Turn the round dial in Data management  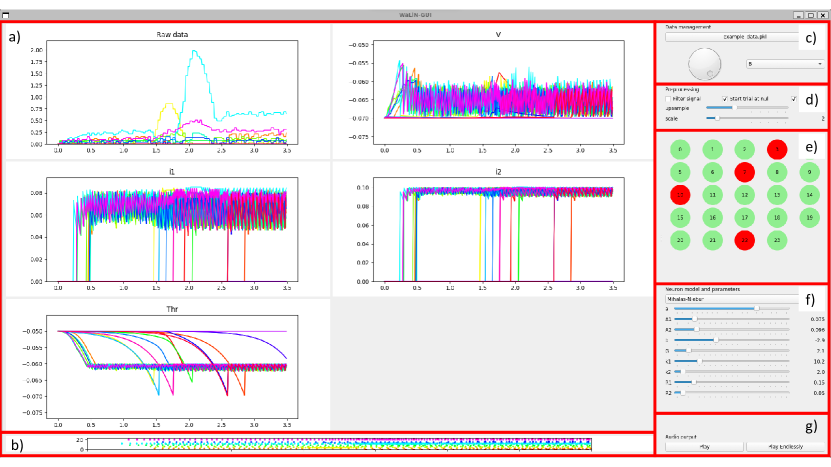pos(704,64)
